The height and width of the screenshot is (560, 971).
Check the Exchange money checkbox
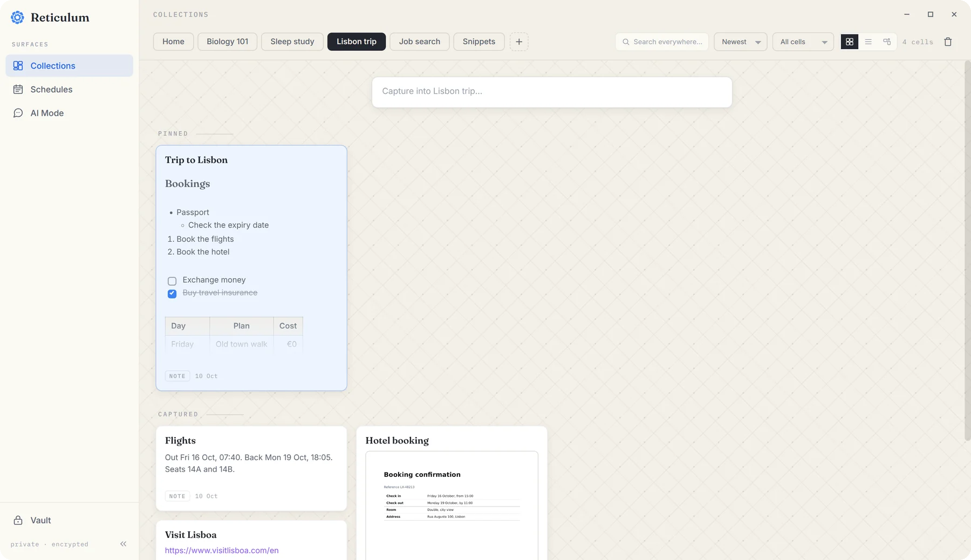pos(172,281)
